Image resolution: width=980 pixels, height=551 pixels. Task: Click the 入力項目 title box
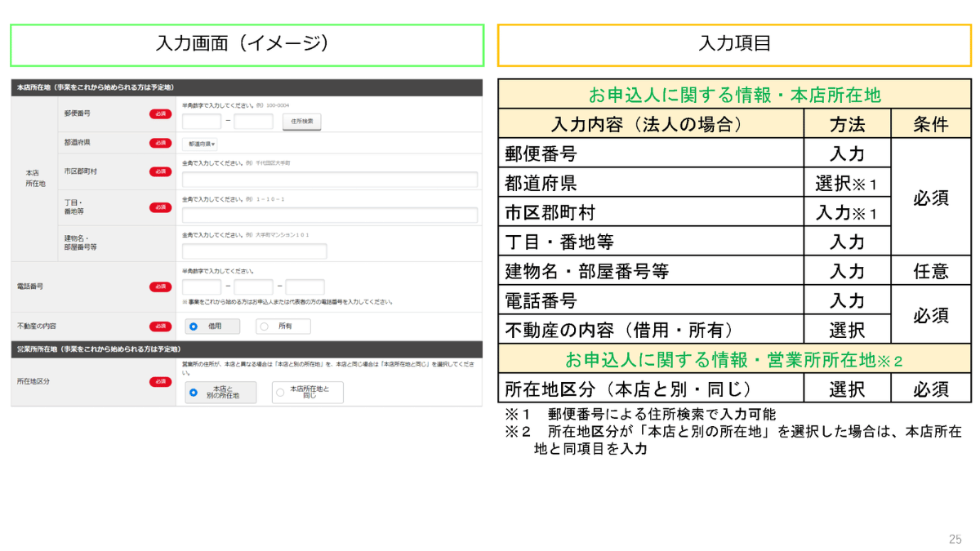pos(735,45)
